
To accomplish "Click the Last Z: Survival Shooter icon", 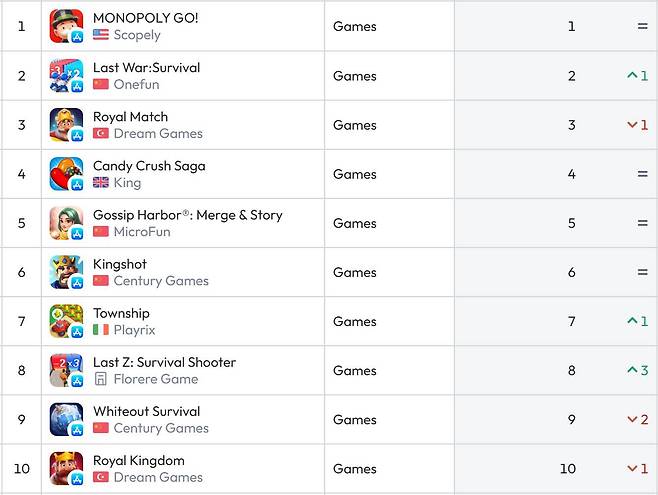I will 66,370.
